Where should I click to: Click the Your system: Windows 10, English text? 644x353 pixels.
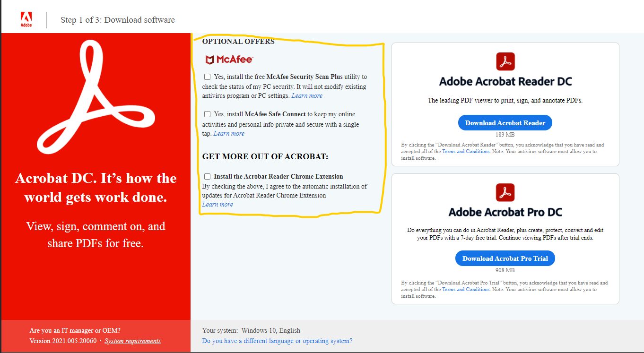click(251, 330)
